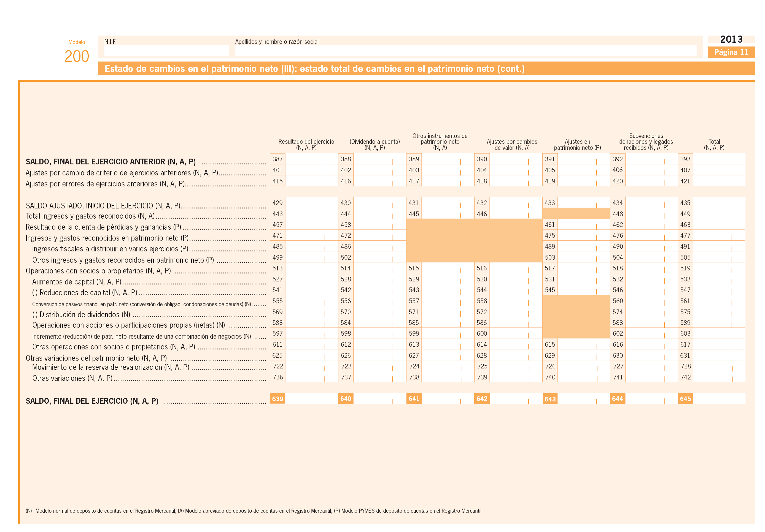The height and width of the screenshot is (532, 765).
Task: Click field 645 Total saldo final del ejercicio
Action: coord(718,398)
